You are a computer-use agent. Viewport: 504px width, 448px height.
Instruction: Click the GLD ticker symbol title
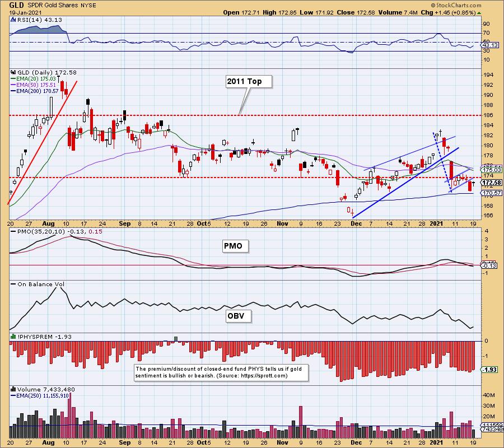[16, 5]
